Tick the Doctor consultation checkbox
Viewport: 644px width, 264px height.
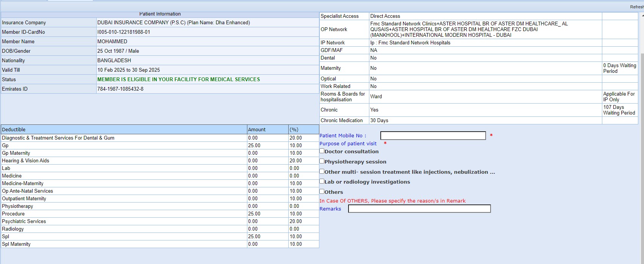(322, 151)
